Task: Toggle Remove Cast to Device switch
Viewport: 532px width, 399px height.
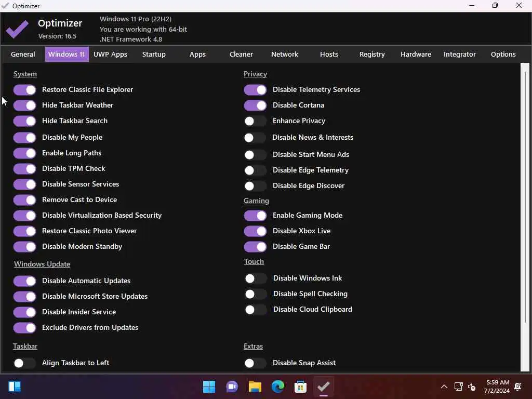Action: pyautogui.click(x=24, y=200)
